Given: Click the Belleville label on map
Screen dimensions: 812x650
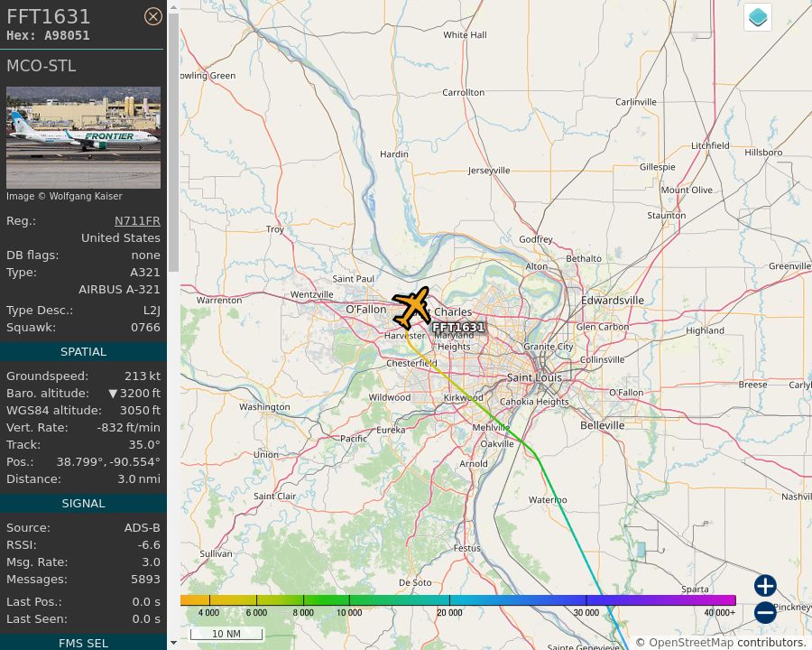Looking at the screenshot, I should [x=603, y=425].
